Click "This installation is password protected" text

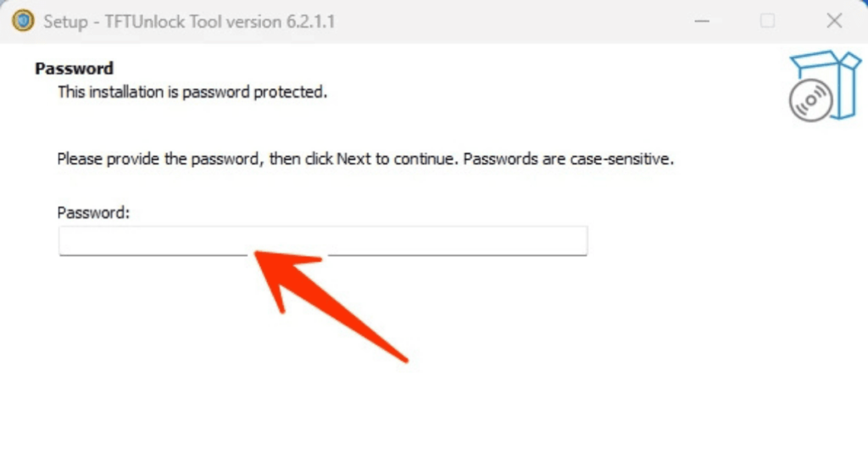(x=192, y=91)
